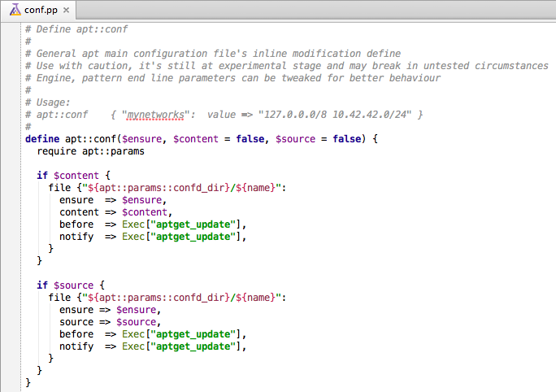Close the conf.pp tab
Image resolution: width=556 pixels, height=392 pixels.
click(x=67, y=11)
